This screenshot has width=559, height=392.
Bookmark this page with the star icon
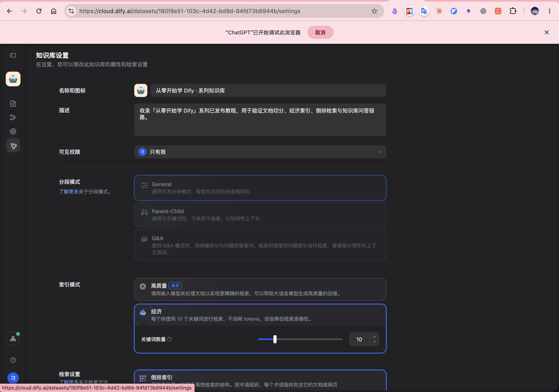(x=374, y=11)
